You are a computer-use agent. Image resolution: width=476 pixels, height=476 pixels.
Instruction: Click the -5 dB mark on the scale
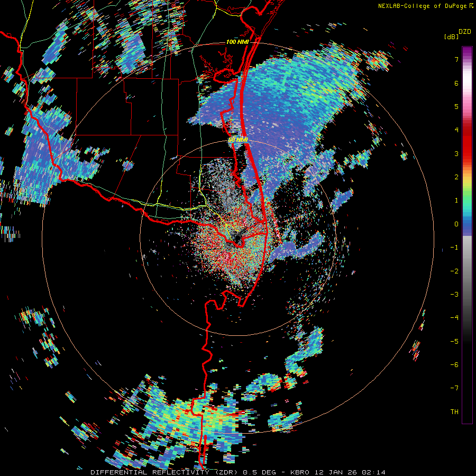click(454, 342)
